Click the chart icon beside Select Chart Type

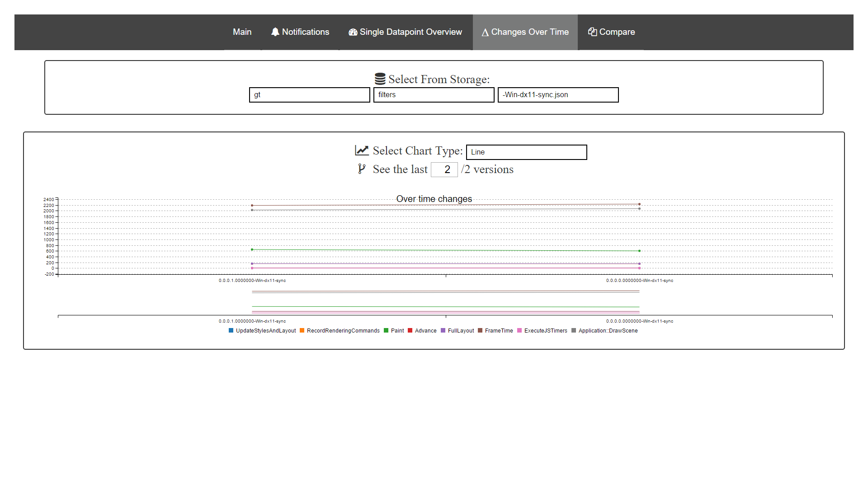362,150
